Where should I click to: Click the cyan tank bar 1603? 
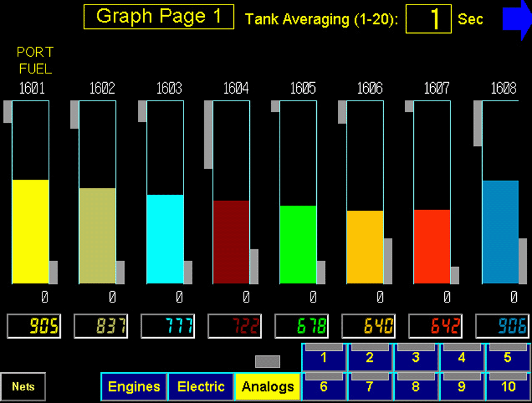point(166,240)
